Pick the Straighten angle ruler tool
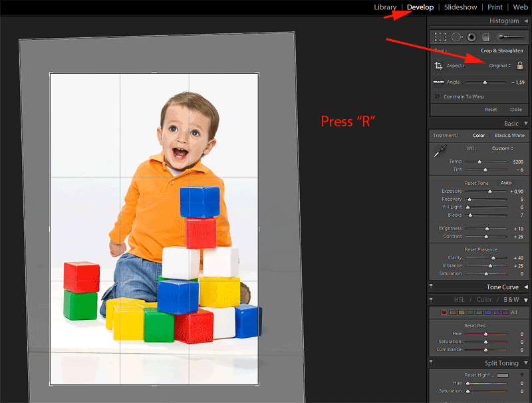This screenshot has height=403, width=532. pos(438,82)
